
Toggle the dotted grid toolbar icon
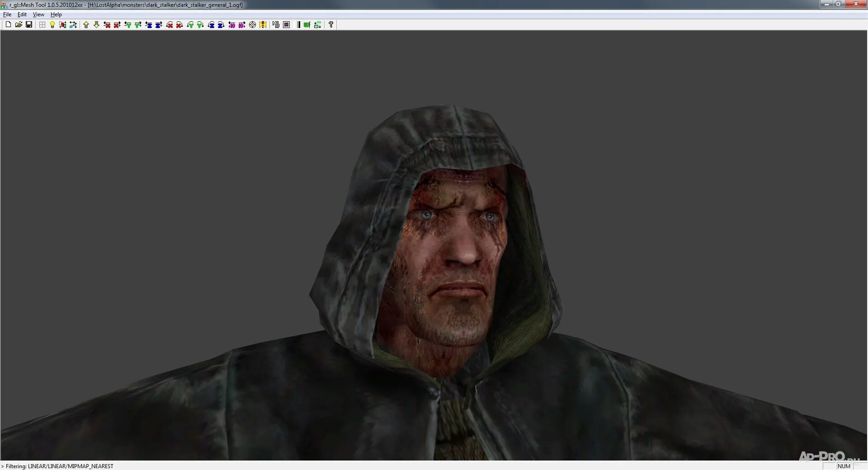click(42, 25)
